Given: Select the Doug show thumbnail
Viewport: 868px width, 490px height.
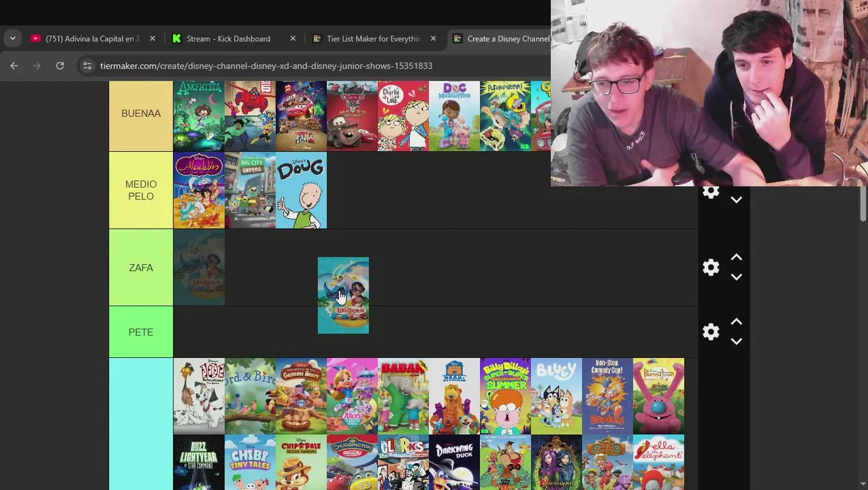Looking at the screenshot, I should 301,190.
